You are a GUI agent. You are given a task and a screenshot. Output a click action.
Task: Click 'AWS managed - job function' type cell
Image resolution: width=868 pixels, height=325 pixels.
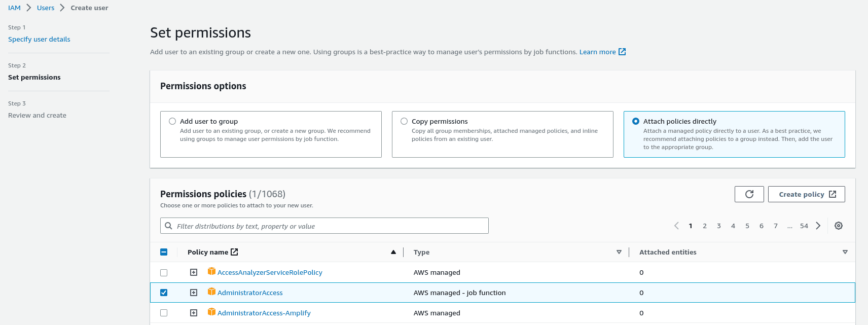click(x=459, y=293)
